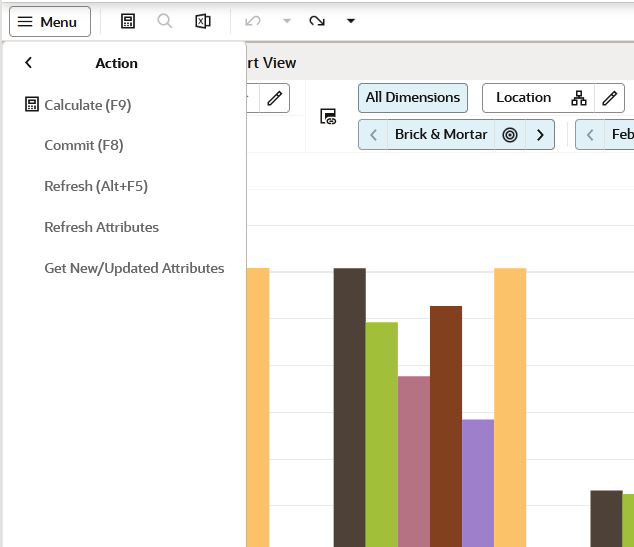Viewport: 634px width, 547px height.
Task: Go to next location after Brick & Mortar
Action: pos(540,135)
